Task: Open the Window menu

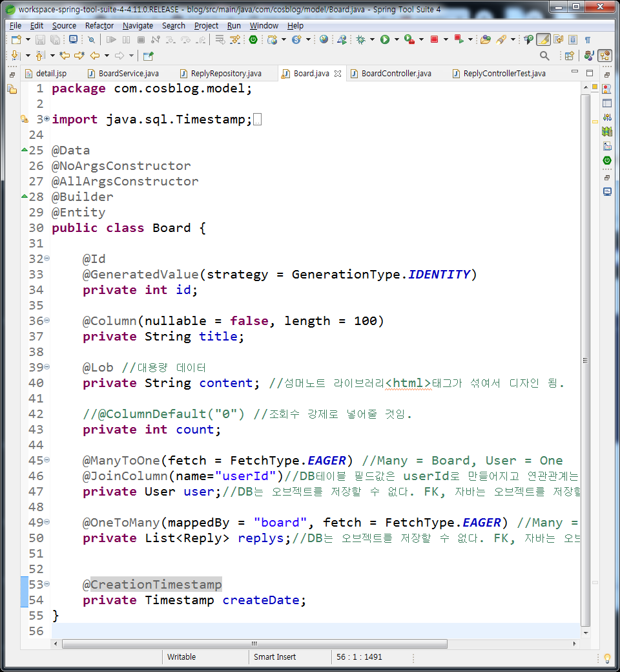Action: coord(264,26)
